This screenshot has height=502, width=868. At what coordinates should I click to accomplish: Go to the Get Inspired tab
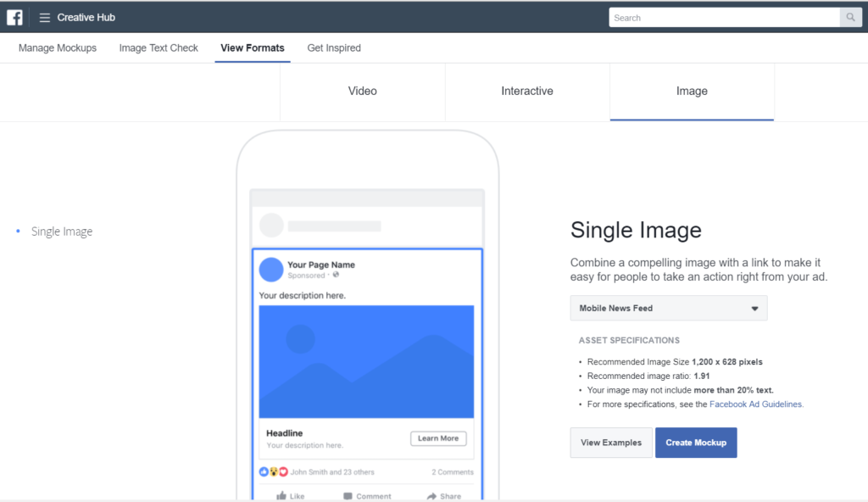(334, 47)
